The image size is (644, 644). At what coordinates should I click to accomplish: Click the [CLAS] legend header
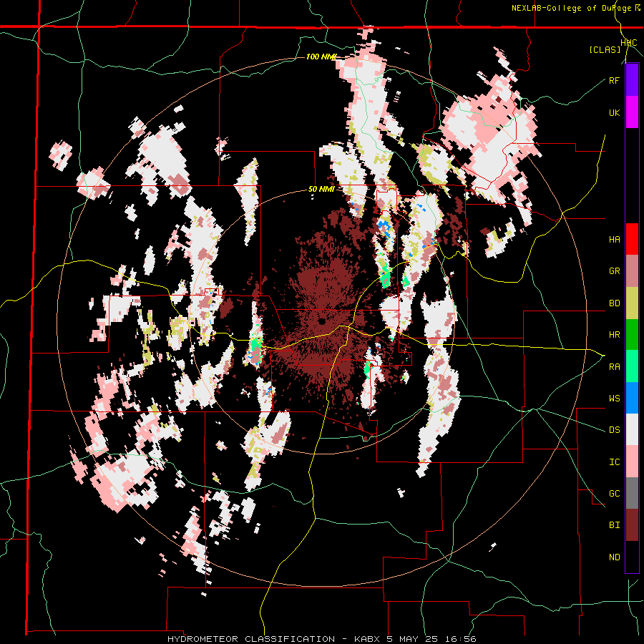pyautogui.click(x=605, y=49)
